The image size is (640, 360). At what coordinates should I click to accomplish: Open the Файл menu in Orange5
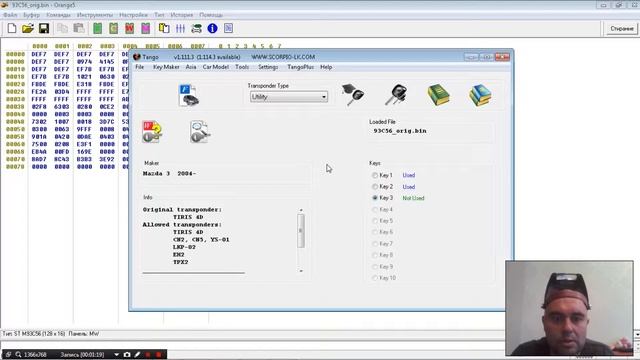pos(10,15)
